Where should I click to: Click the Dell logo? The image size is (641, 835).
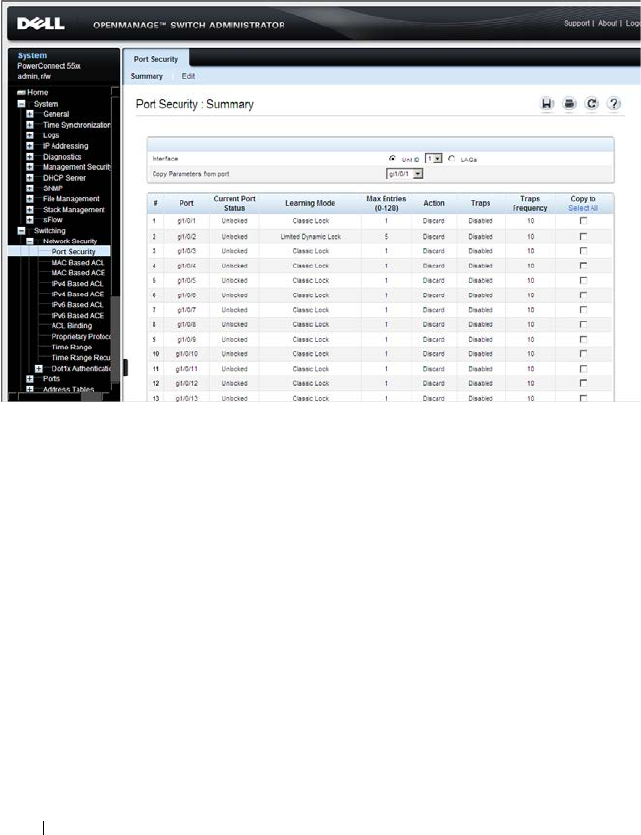pyautogui.click(x=40, y=23)
